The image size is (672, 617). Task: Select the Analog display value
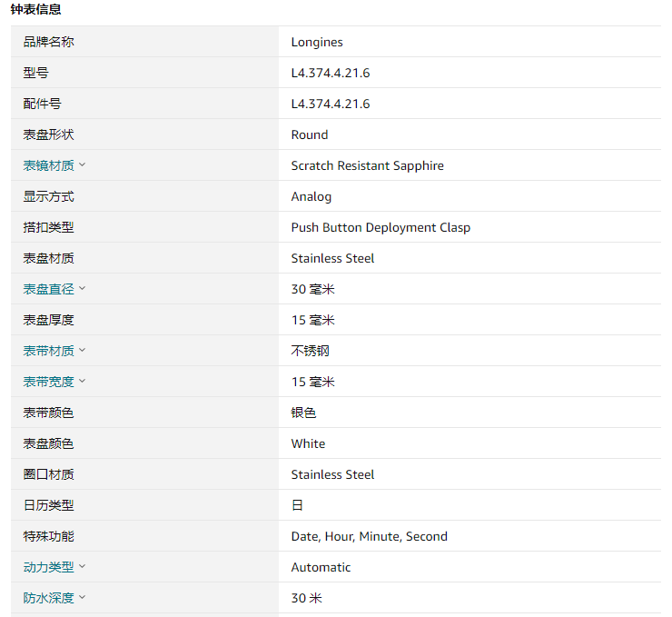(x=311, y=196)
